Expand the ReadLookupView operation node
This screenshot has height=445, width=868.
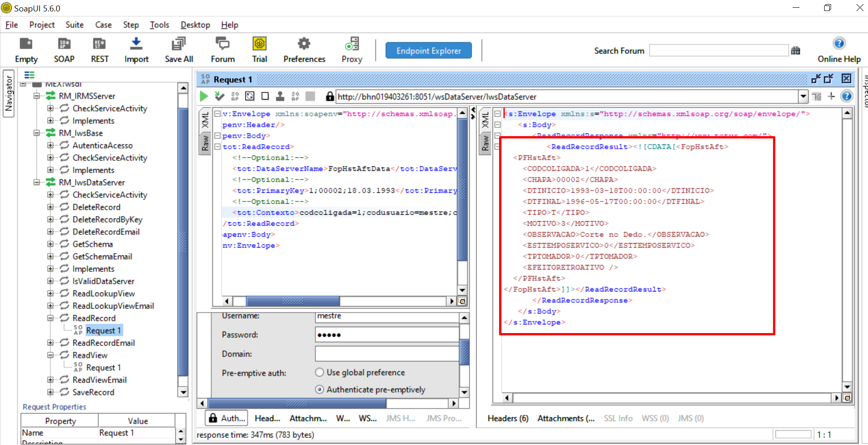(50, 293)
